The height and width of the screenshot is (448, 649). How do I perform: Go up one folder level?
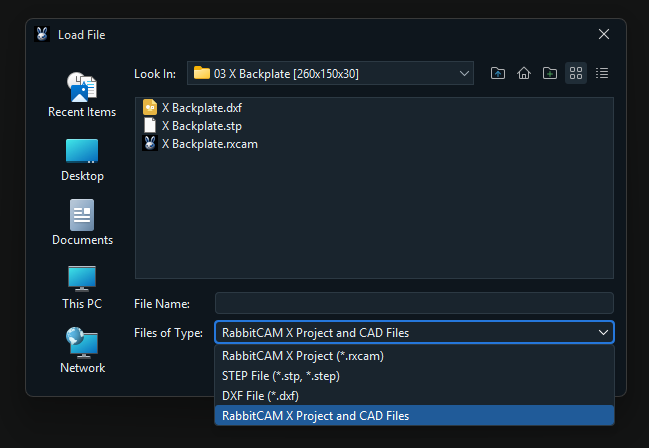(x=498, y=73)
